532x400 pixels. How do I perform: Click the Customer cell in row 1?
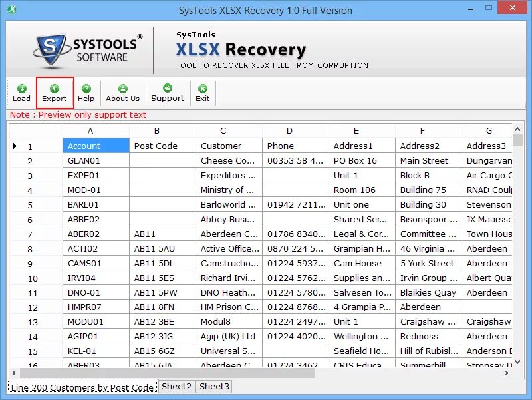point(229,146)
